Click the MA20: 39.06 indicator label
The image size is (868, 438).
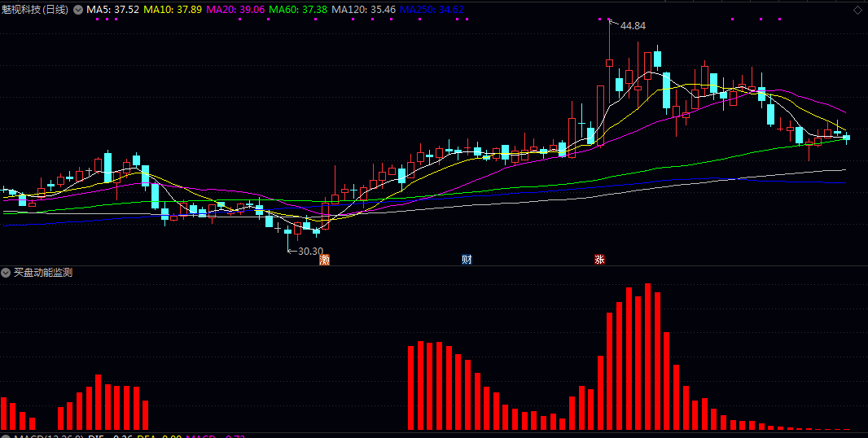[235, 10]
